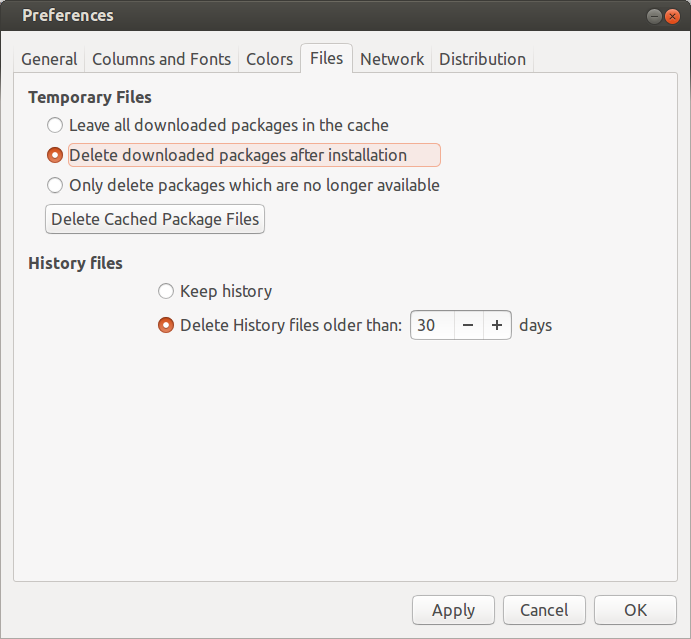Confirm with the OK button
Image resolution: width=691 pixels, height=639 pixels.
pos(635,610)
